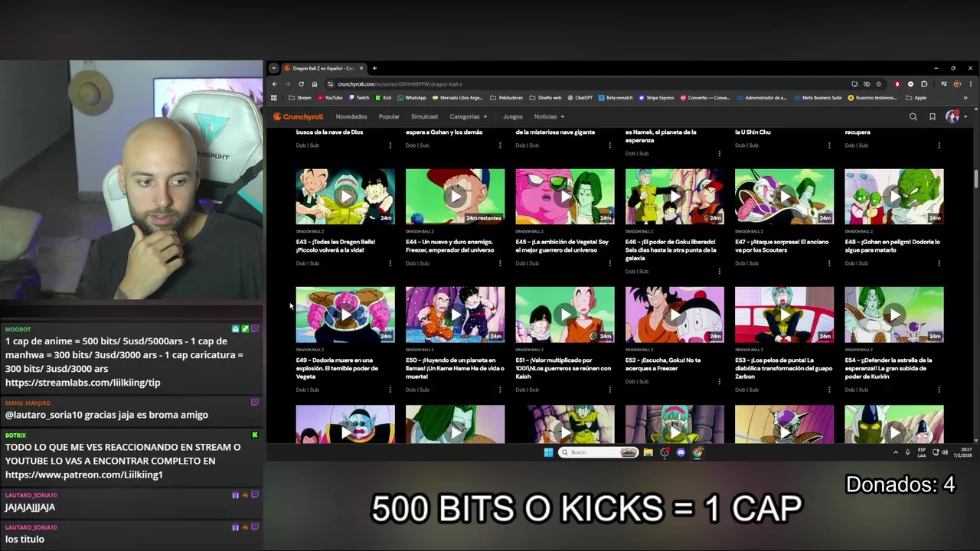The width and height of the screenshot is (980, 551).
Task: Open episode E43 ¡Todas las Dragon Balls! title
Action: click(x=336, y=246)
